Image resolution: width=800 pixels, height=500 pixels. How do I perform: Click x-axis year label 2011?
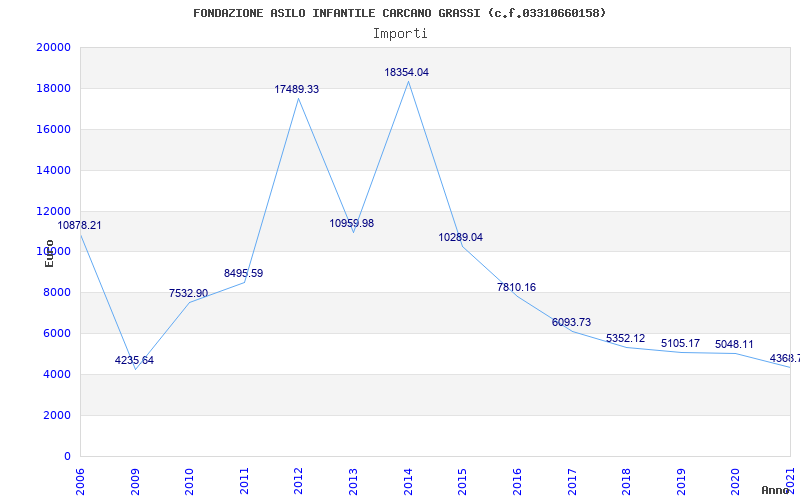(x=244, y=481)
